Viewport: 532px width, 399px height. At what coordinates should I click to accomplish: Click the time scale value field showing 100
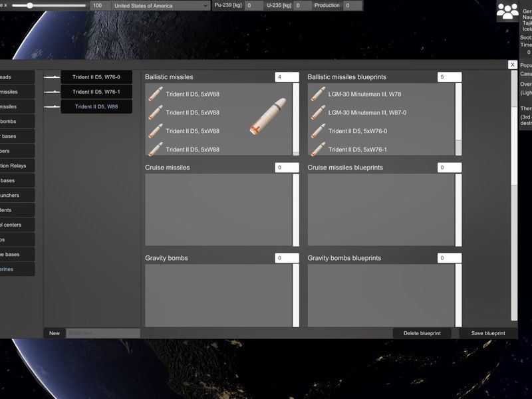100,6
